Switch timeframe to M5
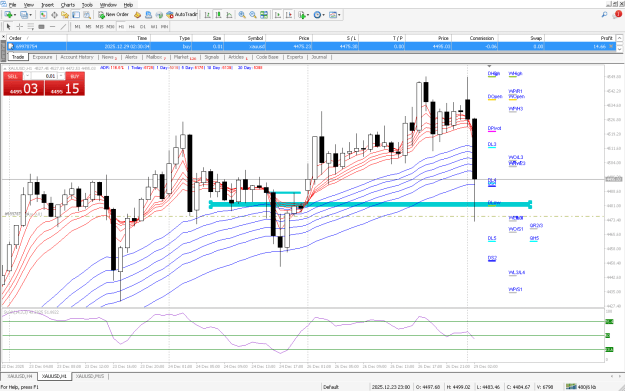This screenshot has height=391, width=625. tap(88, 27)
